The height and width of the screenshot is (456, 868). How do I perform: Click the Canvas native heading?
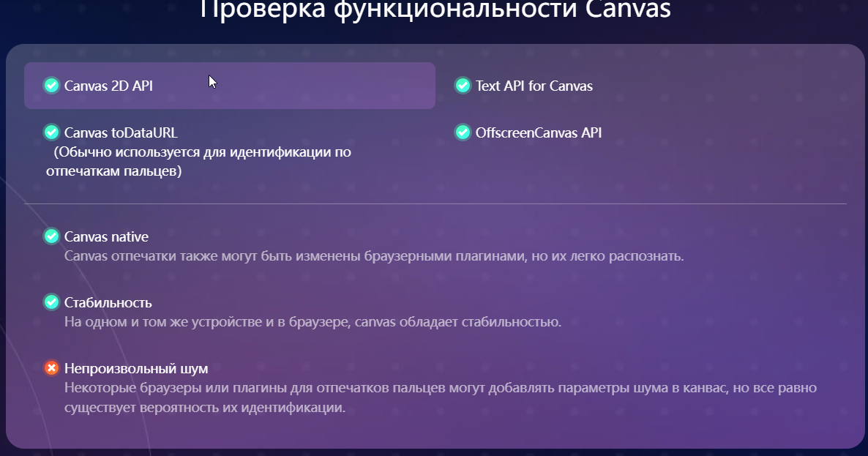click(106, 237)
